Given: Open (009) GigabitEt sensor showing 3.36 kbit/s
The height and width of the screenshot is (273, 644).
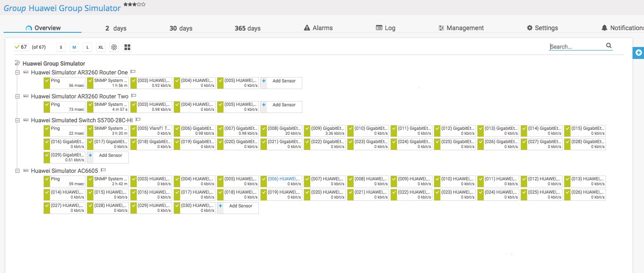Looking at the screenshot, I should point(325,131).
